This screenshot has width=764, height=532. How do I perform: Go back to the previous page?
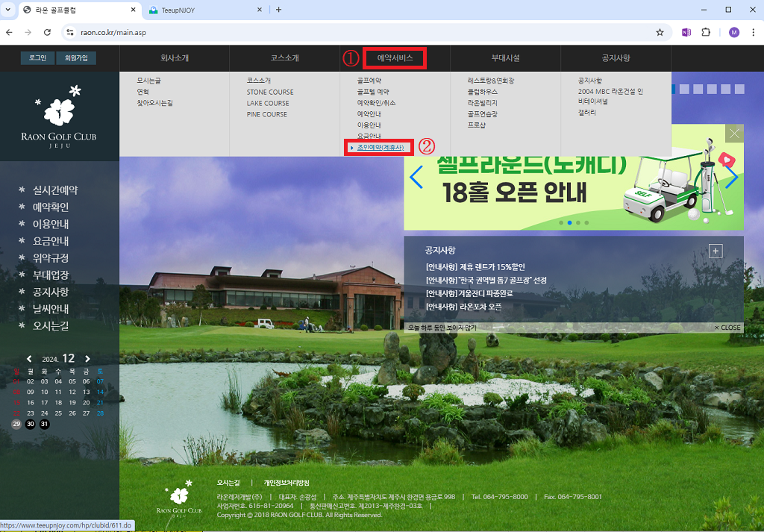click(x=9, y=32)
